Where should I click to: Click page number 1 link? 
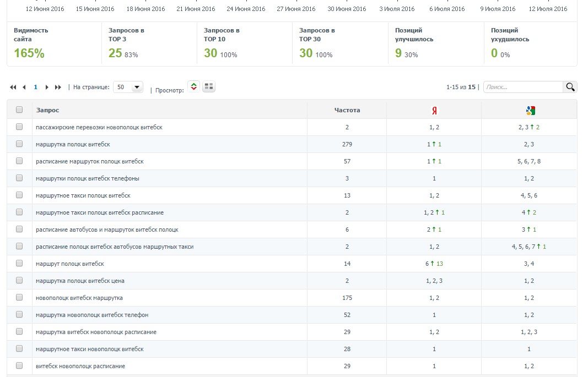point(36,88)
